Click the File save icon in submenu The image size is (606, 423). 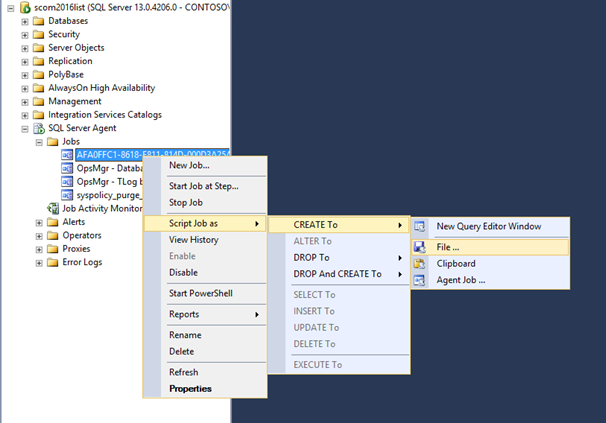(420, 247)
